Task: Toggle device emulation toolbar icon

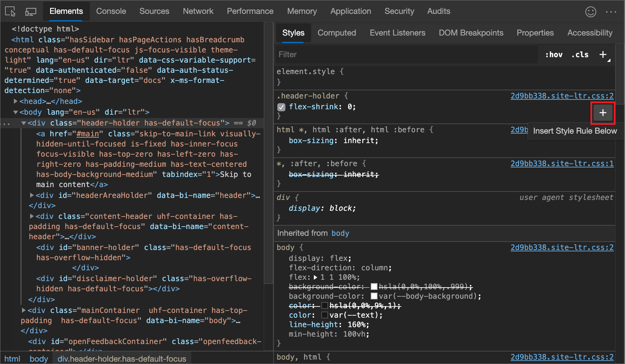Action: click(x=31, y=12)
